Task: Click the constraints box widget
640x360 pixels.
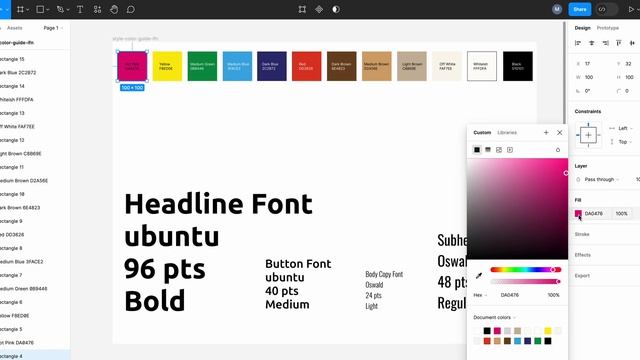Action: click(588, 135)
